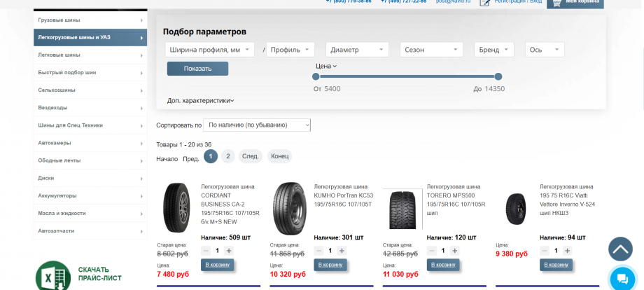Click the Excel price-list download icon
This screenshot has height=290, width=644.
[x=53, y=276]
